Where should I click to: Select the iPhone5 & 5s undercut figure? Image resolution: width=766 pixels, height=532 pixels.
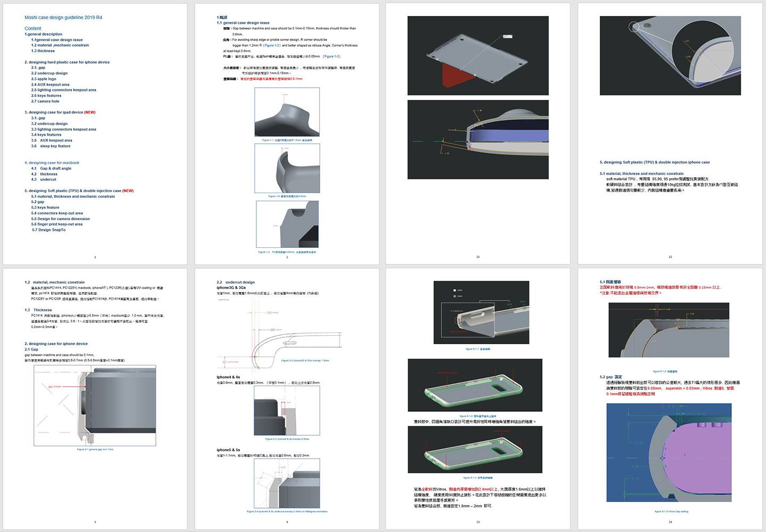click(287, 483)
